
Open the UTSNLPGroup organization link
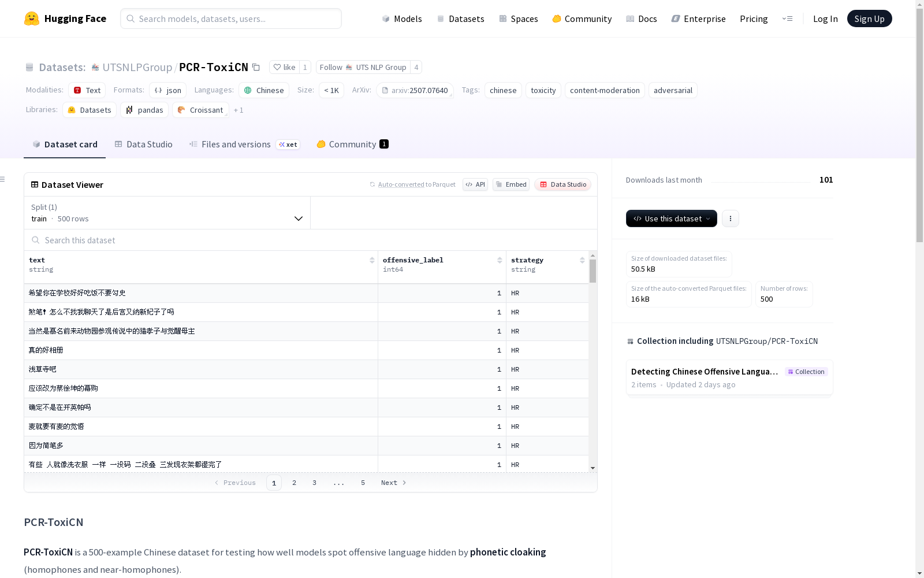tap(137, 67)
